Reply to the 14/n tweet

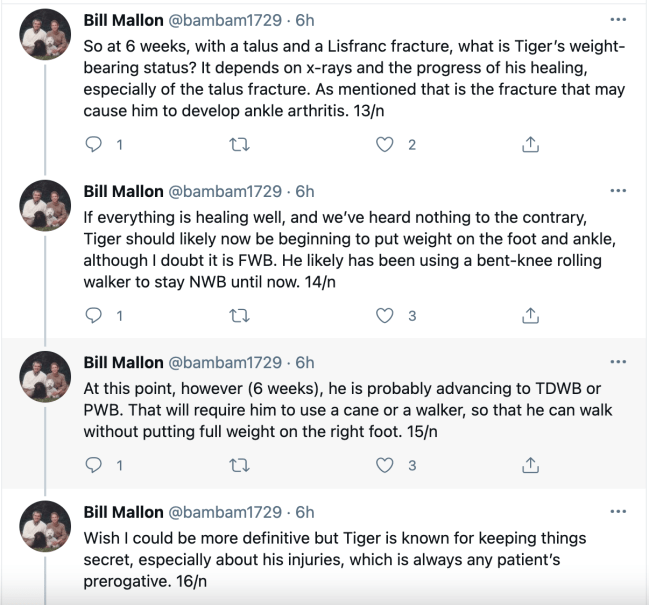click(95, 316)
